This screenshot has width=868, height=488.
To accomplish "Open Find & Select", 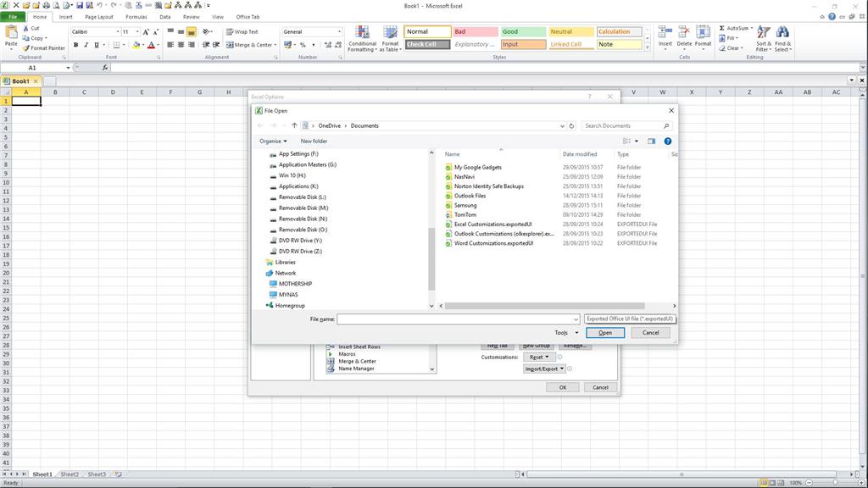I will (x=782, y=39).
